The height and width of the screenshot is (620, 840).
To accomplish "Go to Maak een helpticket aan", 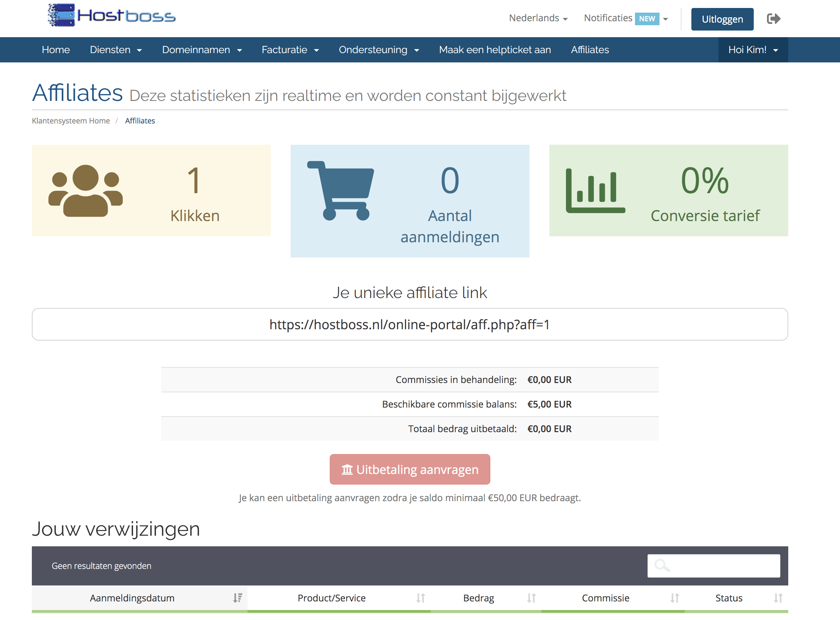I will 494,49.
